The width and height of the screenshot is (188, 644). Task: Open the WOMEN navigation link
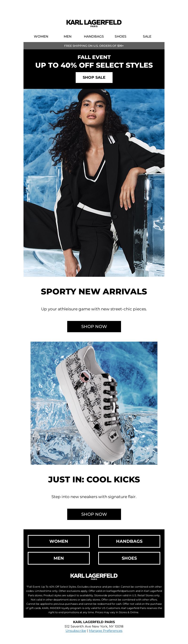[x=41, y=36]
